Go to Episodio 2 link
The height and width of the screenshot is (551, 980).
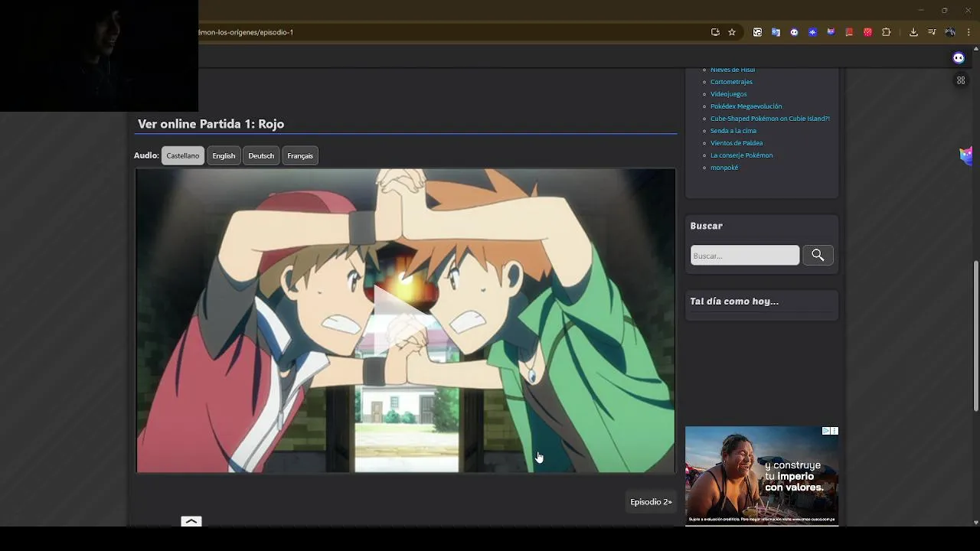tap(651, 502)
